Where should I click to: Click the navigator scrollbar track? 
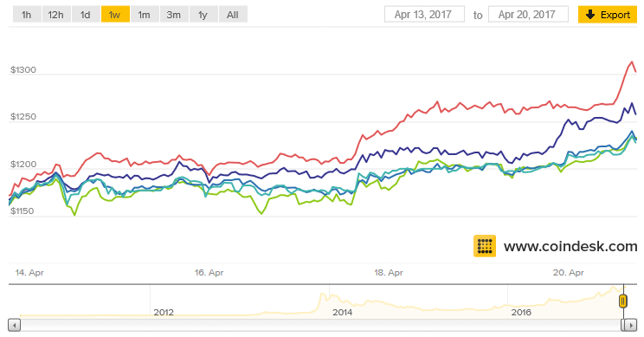(322, 326)
